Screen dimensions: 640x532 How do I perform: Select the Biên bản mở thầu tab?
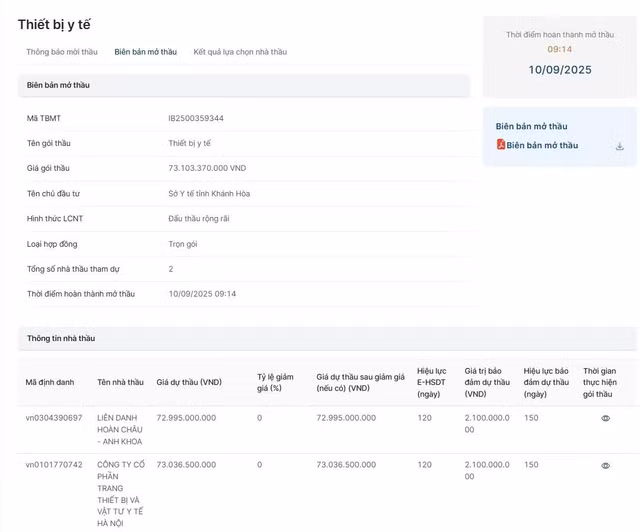point(145,51)
